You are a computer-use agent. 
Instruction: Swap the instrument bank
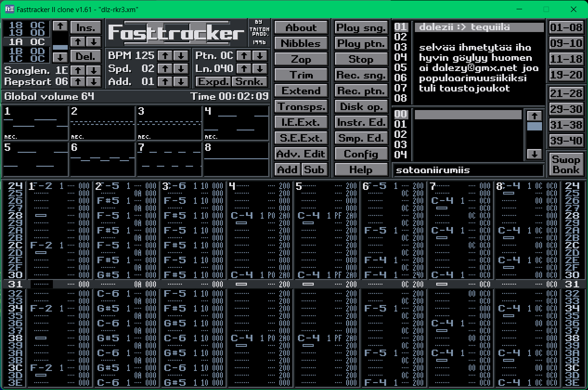pyautogui.click(x=566, y=164)
